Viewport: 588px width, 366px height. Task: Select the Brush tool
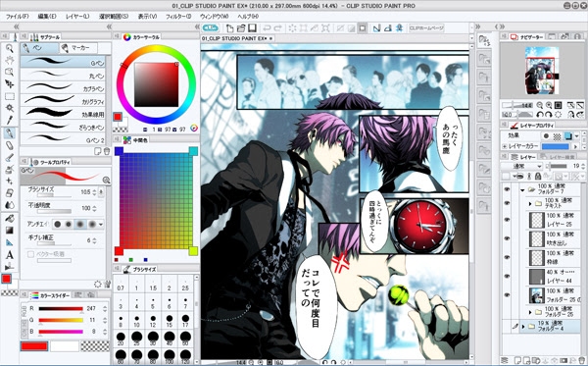coord(10,158)
